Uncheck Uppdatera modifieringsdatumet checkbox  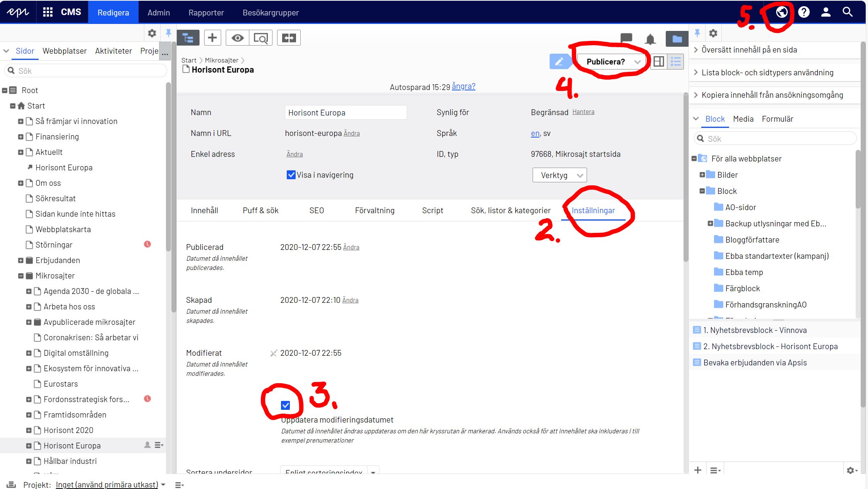285,405
